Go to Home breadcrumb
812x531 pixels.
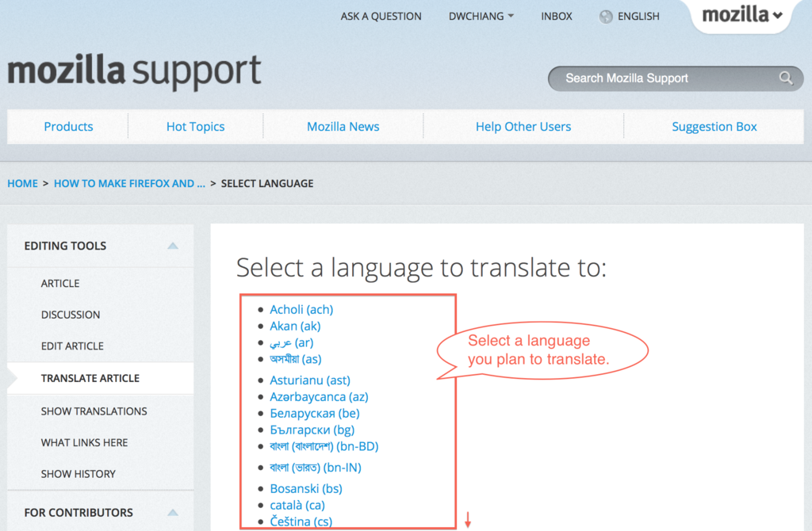pyautogui.click(x=22, y=183)
